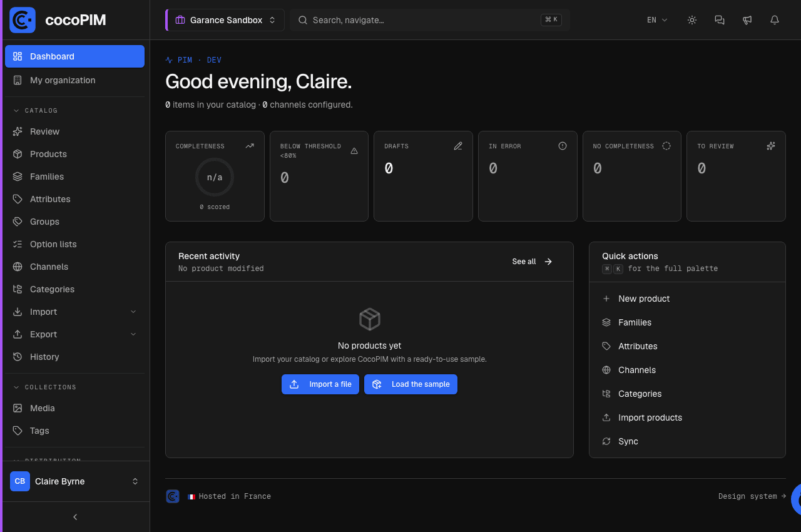Viewport: 801px width, 532px height.
Task: Click the cocoPIM logo icon
Action: (23, 20)
